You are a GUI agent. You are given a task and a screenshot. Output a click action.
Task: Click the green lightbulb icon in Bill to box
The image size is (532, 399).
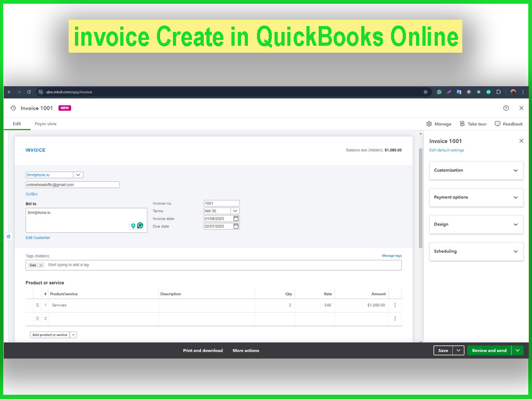pos(134,226)
